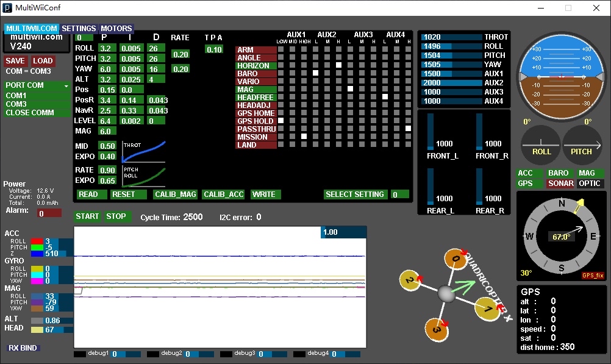611x364 pixels.
Task: Select COM1 port in list
Action: pyautogui.click(x=37, y=96)
